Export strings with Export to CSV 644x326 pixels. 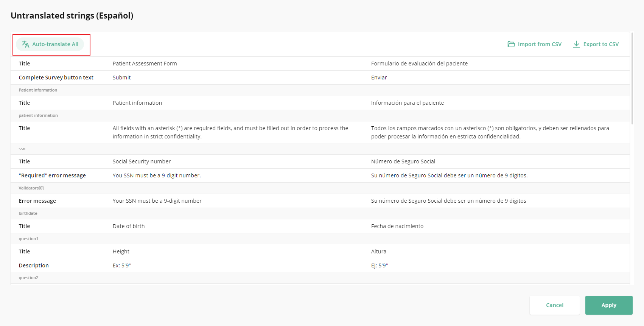(x=596, y=44)
